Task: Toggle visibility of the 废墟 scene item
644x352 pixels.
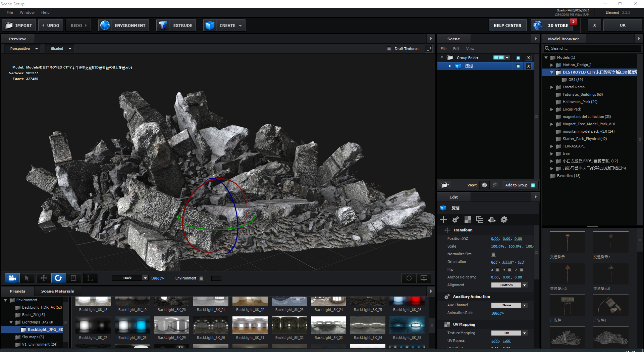Action: [518, 66]
